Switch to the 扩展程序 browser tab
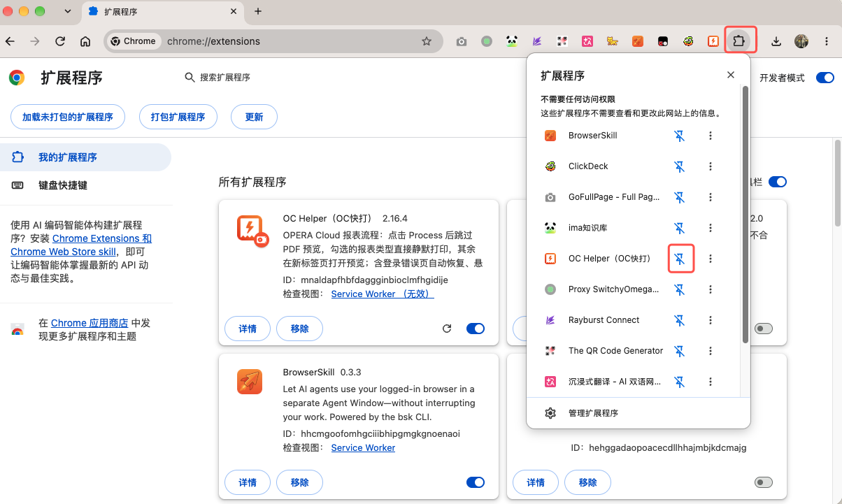The image size is (842, 504). tap(163, 12)
